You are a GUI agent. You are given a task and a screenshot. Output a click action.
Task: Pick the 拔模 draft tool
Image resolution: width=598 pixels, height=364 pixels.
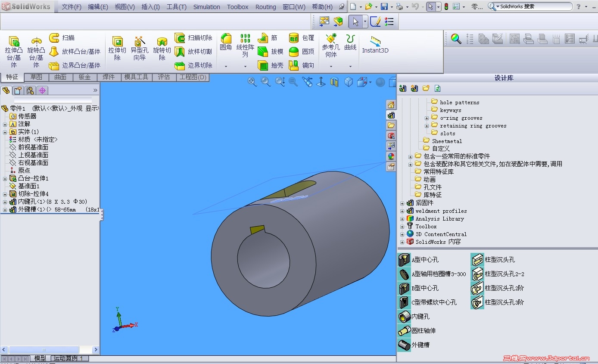point(271,52)
